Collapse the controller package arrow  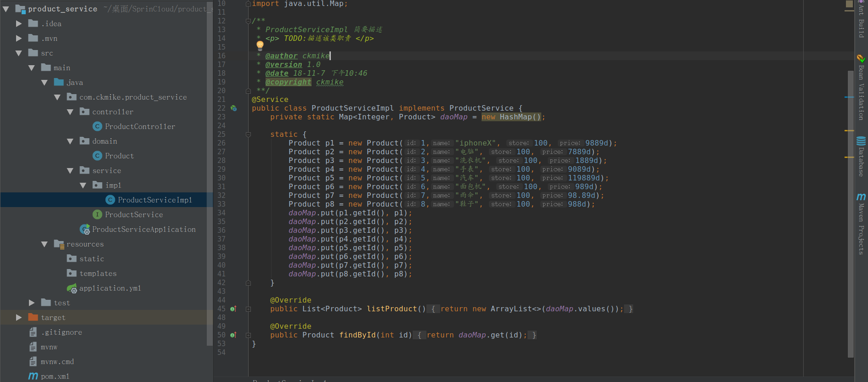(70, 112)
